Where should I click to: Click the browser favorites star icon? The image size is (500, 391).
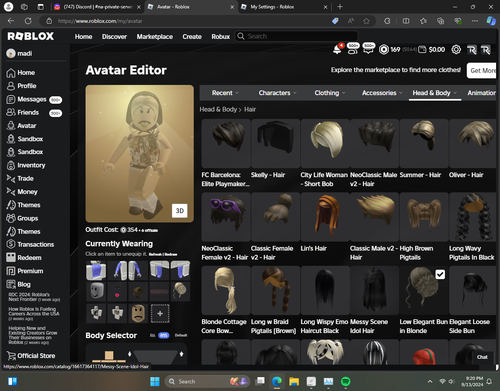click(366, 21)
